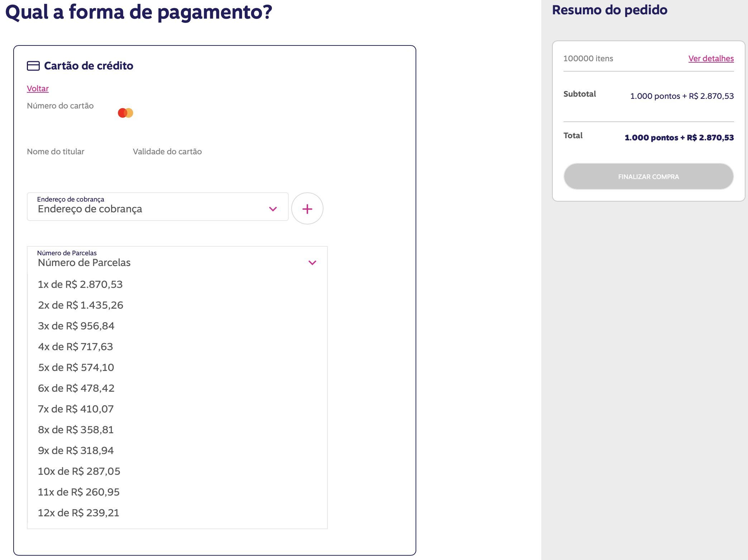Collapse Número de Parcelas dropdown chevron
The width and height of the screenshot is (748, 560).
click(x=312, y=263)
